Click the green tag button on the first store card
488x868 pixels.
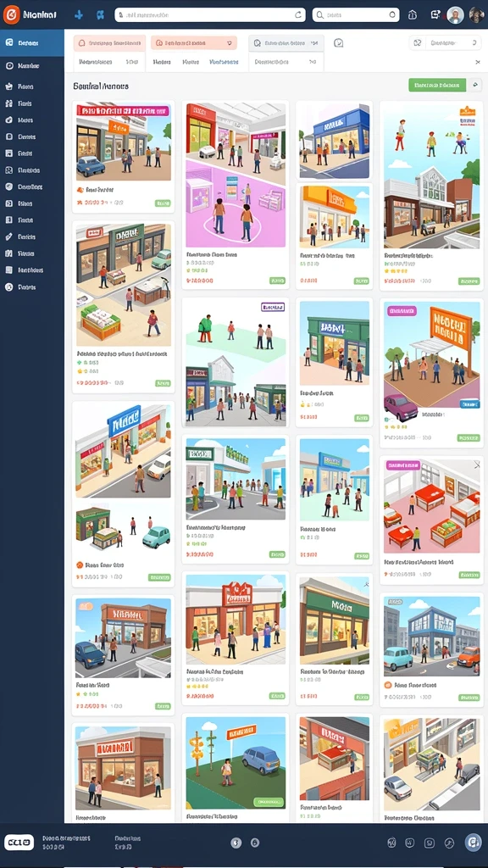(x=163, y=203)
